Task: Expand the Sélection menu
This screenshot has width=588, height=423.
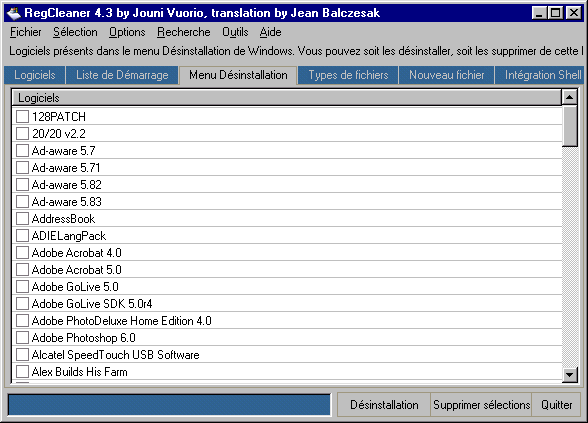Action: (75, 32)
